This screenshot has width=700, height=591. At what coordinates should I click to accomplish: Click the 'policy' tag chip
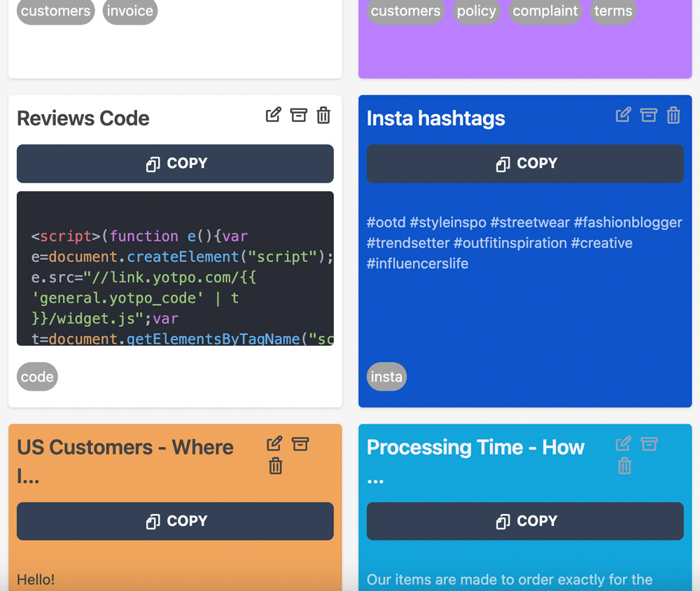pos(476,11)
